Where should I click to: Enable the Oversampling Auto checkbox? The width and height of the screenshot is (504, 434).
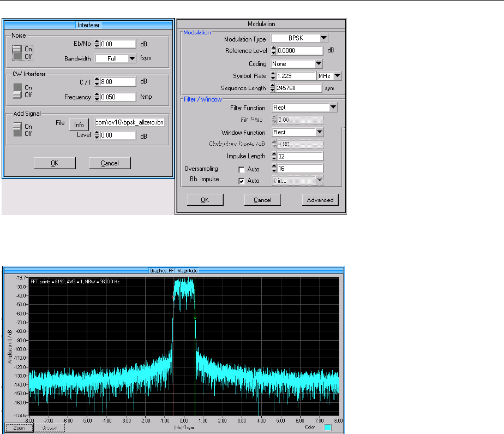241,170
